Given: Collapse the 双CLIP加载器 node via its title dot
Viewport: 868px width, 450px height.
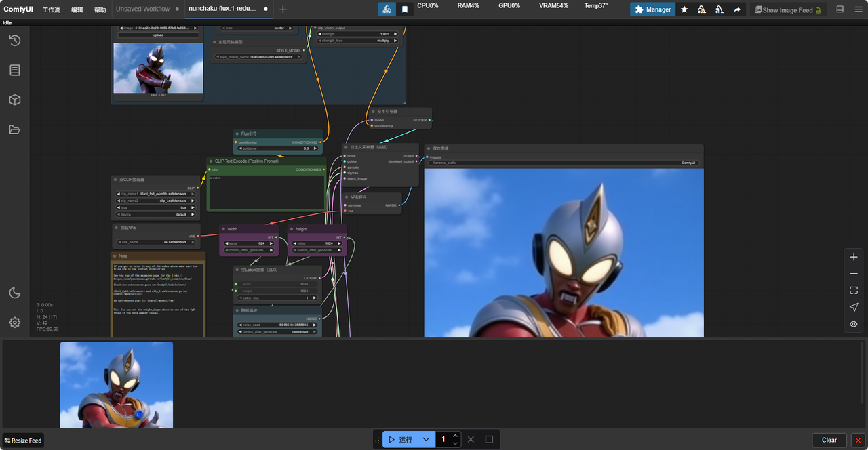Looking at the screenshot, I should coord(116,180).
